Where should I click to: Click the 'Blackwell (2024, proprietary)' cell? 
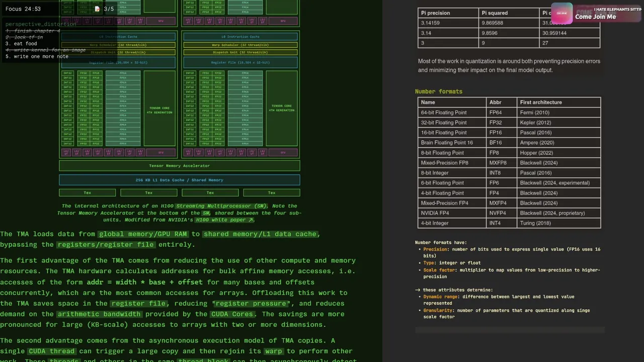click(x=559, y=213)
